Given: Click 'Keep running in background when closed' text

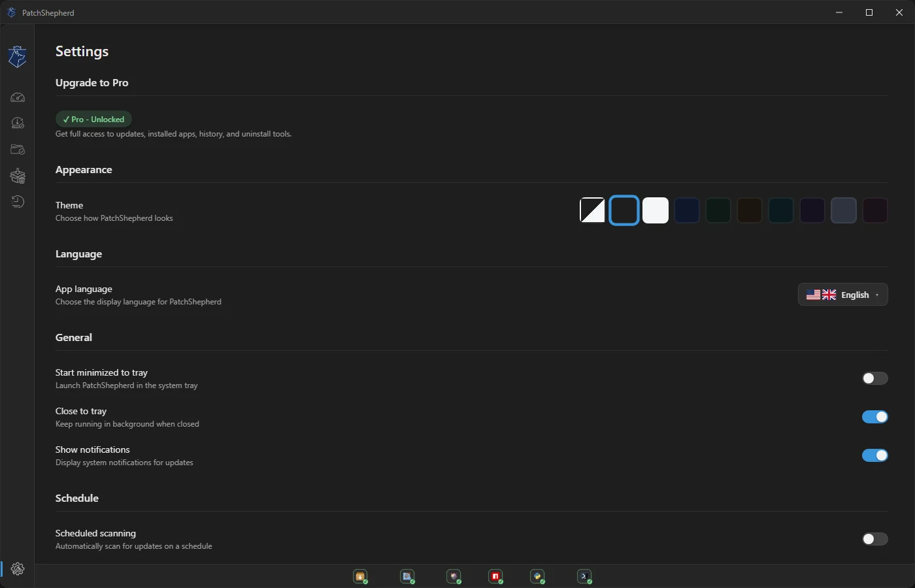Looking at the screenshot, I should [127, 424].
